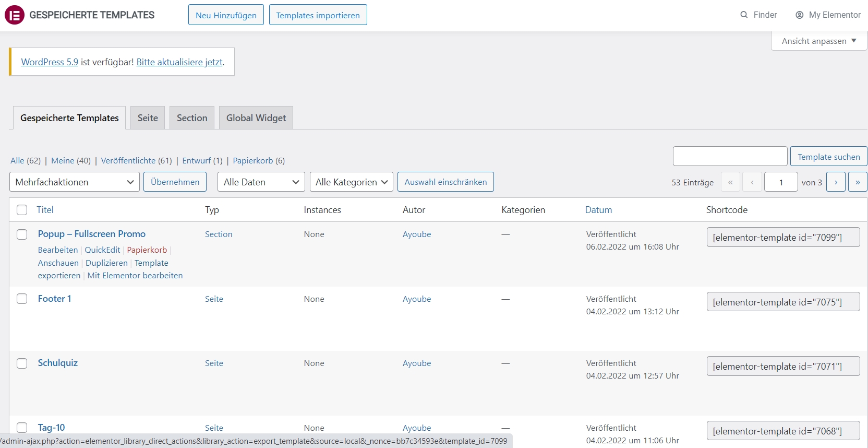Screen dimensions: 868x448
Task: Open the WordPress 5.9 link
Action: 50,62
